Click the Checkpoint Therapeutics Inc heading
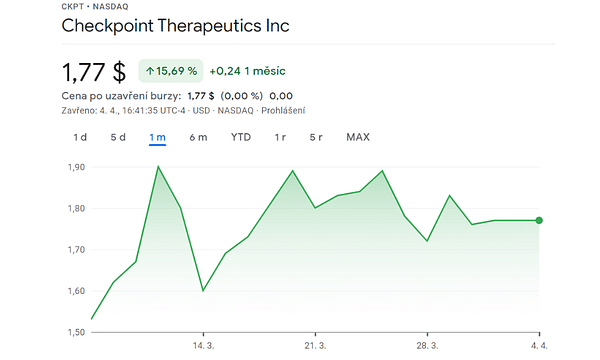This screenshot has width=600, height=360. 175,26
